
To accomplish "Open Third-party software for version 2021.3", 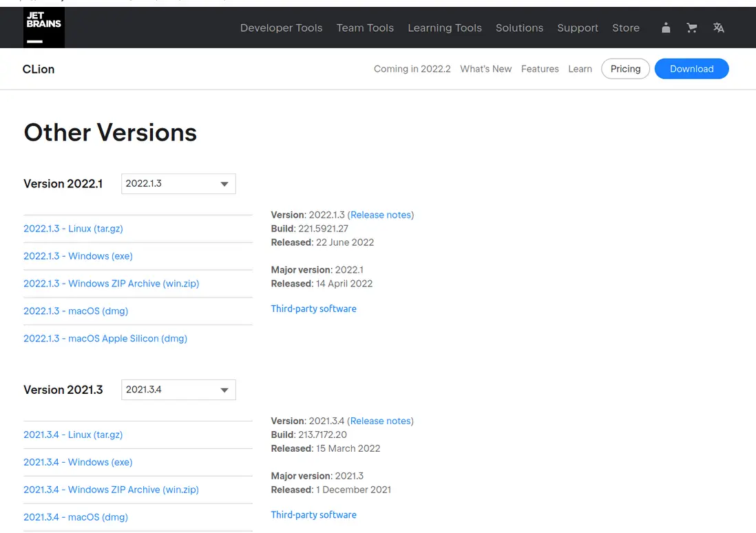I will (313, 514).
